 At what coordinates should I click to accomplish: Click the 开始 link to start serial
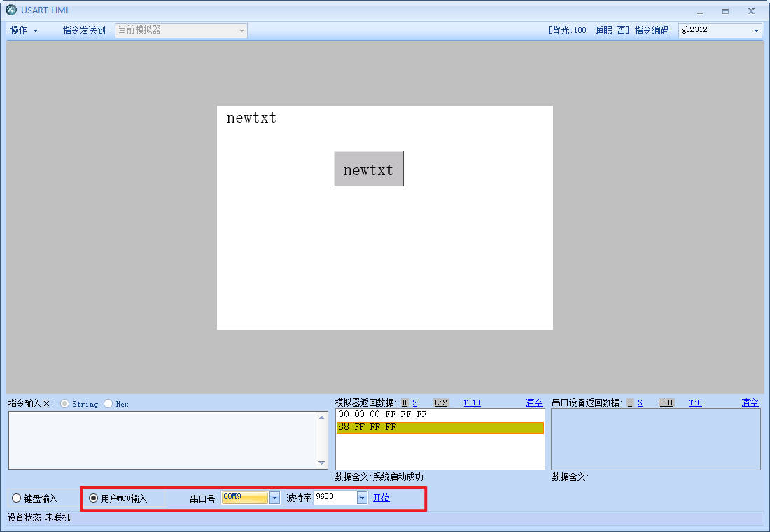click(x=381, y=498)
